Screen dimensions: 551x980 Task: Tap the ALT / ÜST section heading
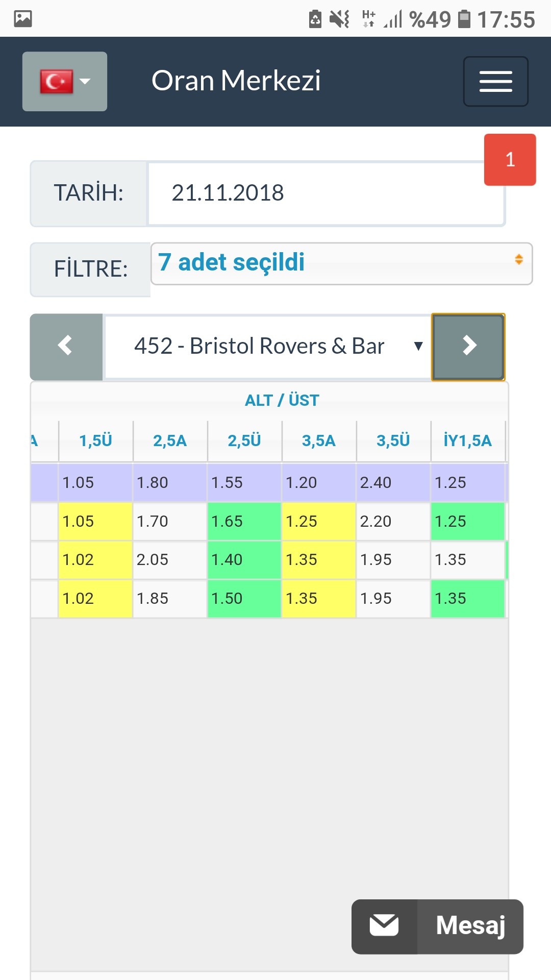tap(282, 400)
